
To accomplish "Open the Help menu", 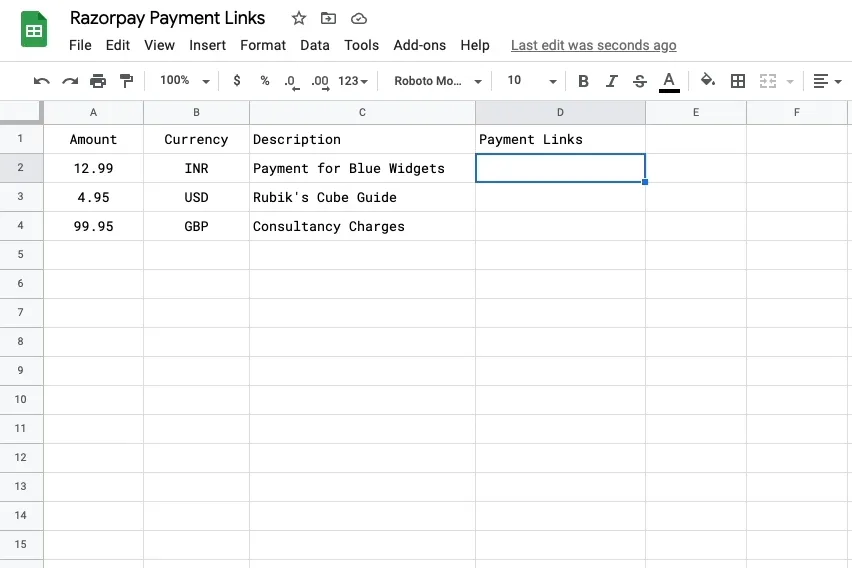I will click(x=475, y=45).
